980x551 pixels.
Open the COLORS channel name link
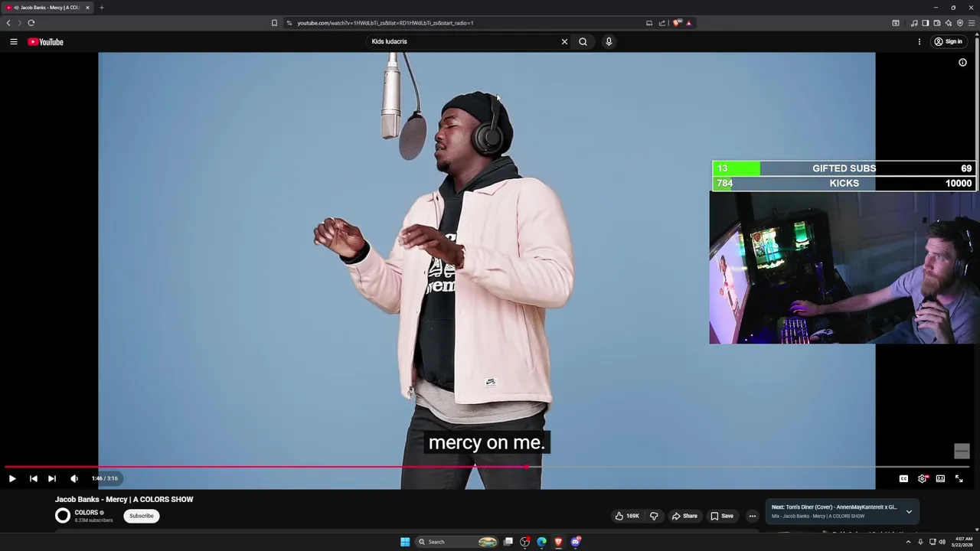click(x=87, y=513)
